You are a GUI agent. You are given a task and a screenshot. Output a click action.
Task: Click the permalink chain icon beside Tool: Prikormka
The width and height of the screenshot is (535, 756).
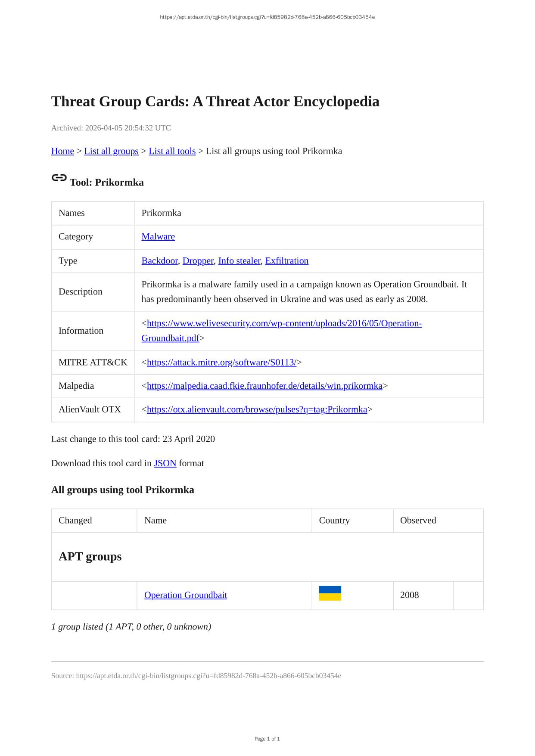pyautogui.click(x=59, y=178)
